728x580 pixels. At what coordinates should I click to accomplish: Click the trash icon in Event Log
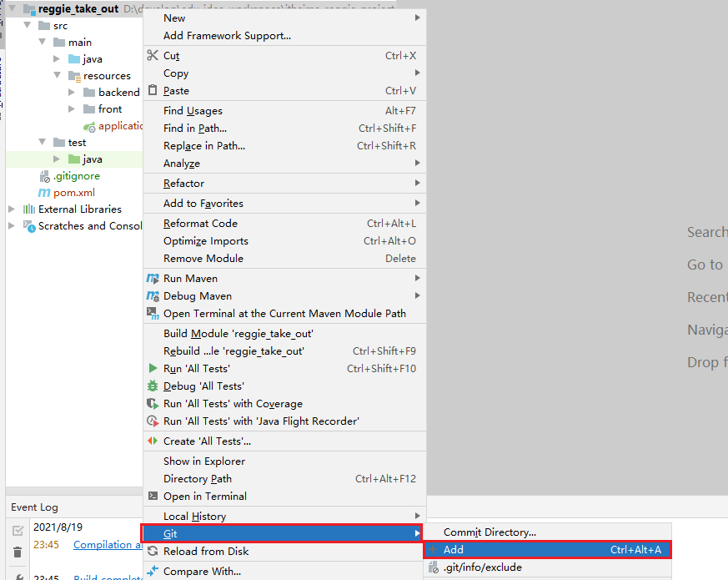tap(18, 552)
